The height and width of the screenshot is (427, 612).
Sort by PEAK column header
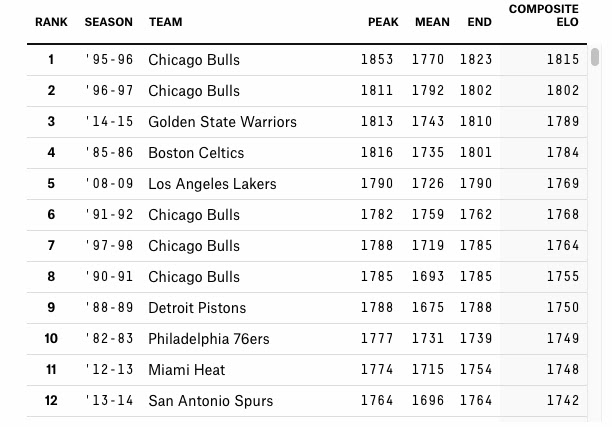click(383, 22)
